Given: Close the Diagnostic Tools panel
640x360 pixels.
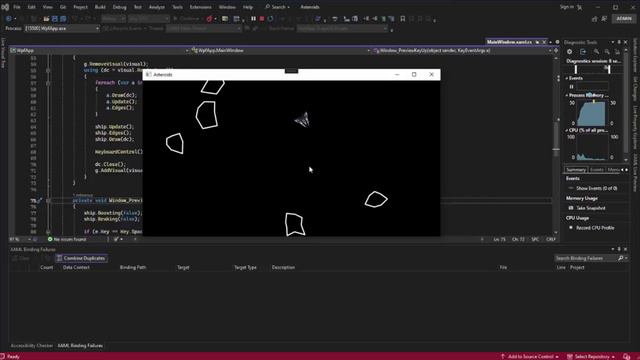Looking at the screenshot, I should point(625,42).
